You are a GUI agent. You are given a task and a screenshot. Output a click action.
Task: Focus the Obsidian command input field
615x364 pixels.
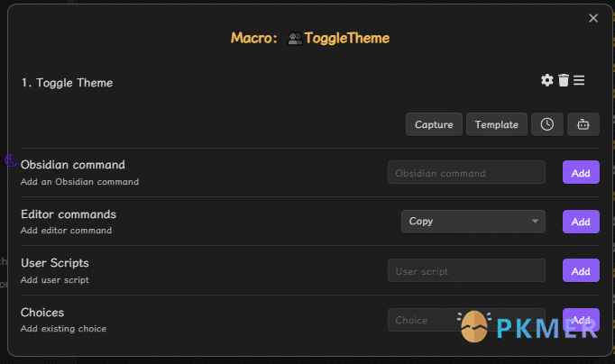tap(466, 172)
